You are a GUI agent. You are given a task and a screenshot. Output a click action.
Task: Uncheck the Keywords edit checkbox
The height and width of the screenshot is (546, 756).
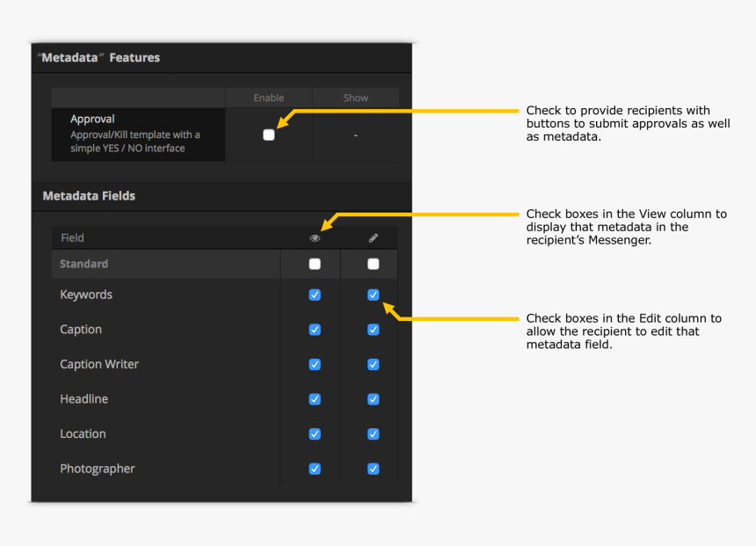coord(373,295)
